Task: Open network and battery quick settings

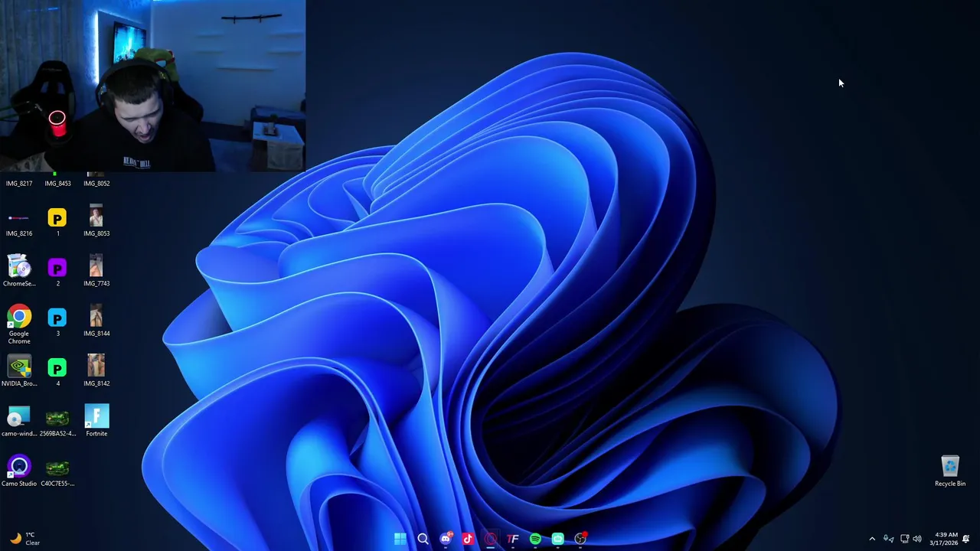Action: coord(904,539)
